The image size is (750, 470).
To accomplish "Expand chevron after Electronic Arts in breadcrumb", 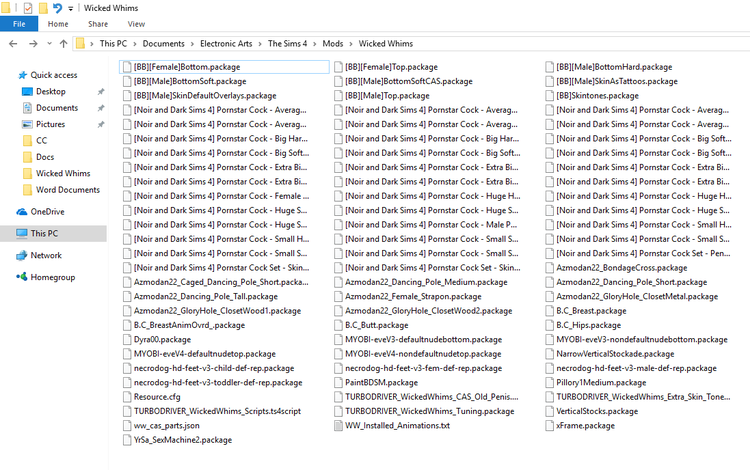I will tap(260, 44).
